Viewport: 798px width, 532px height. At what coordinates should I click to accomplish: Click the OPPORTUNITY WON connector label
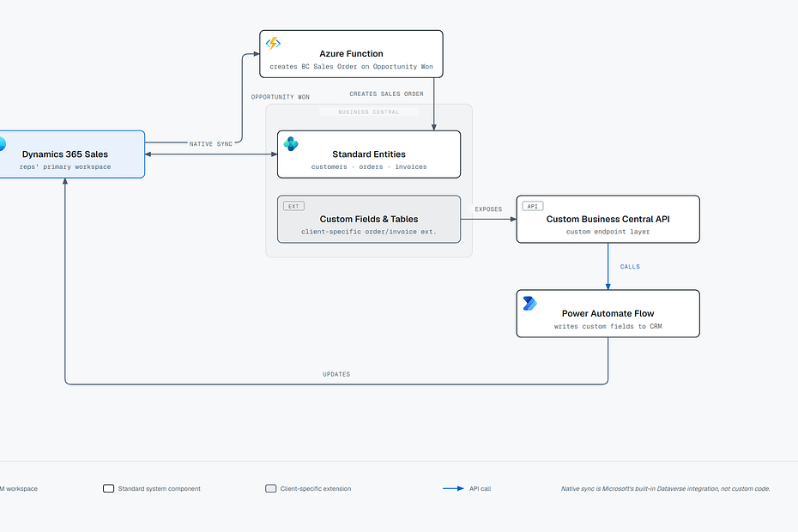[x=281, y=97]
